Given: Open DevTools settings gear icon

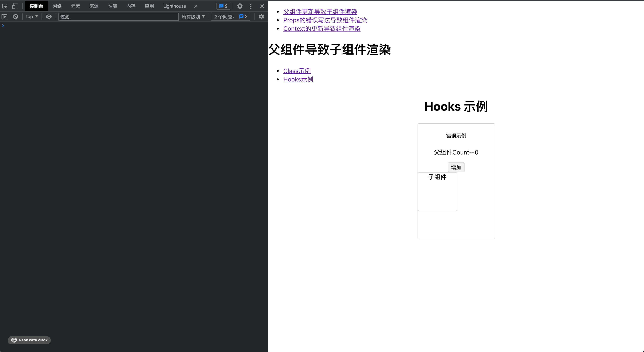Looking at the screenshot, I should (240, 6).
